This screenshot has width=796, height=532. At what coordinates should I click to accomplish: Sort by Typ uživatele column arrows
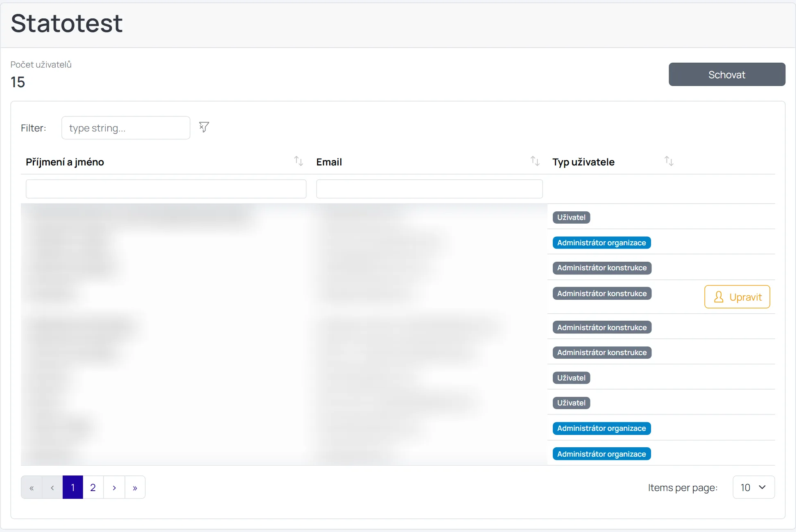click(x=669, y=161)
